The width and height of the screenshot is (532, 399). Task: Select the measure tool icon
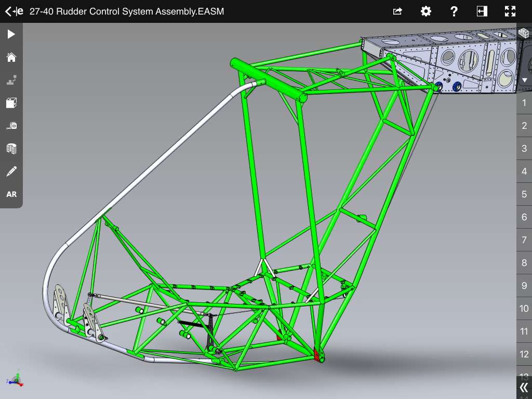tap(11, 126)
